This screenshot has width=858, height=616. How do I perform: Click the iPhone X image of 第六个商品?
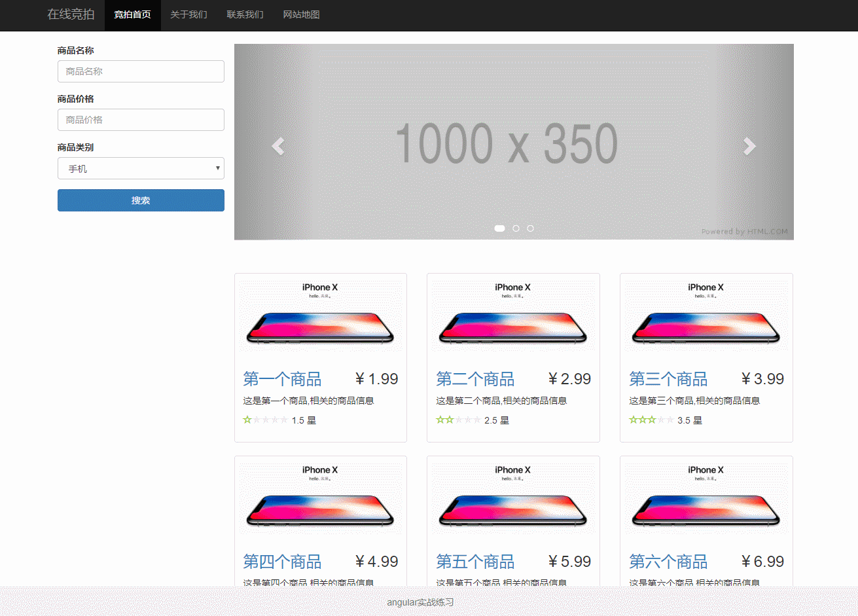tap(706, 499)
